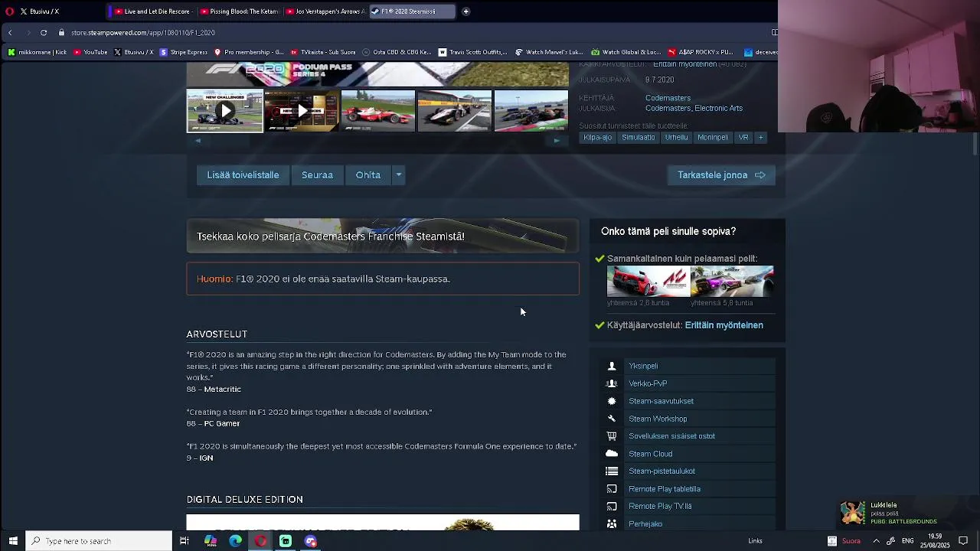
Task: Open Microsoft Edge from the taskbar
Action: pyautogui.click(x=235, y=541)
